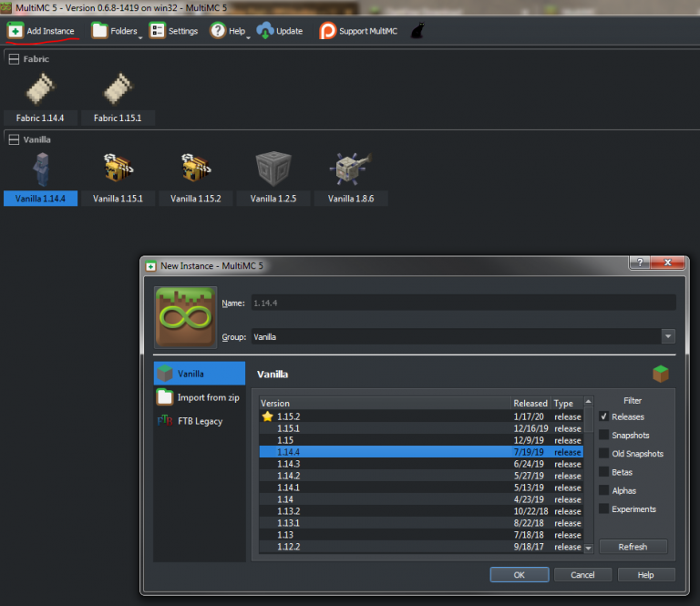Click the Support MultiMC Patreon icon
Screen dimensions: 700x606
pyautogui.click(x=327, y=31)
